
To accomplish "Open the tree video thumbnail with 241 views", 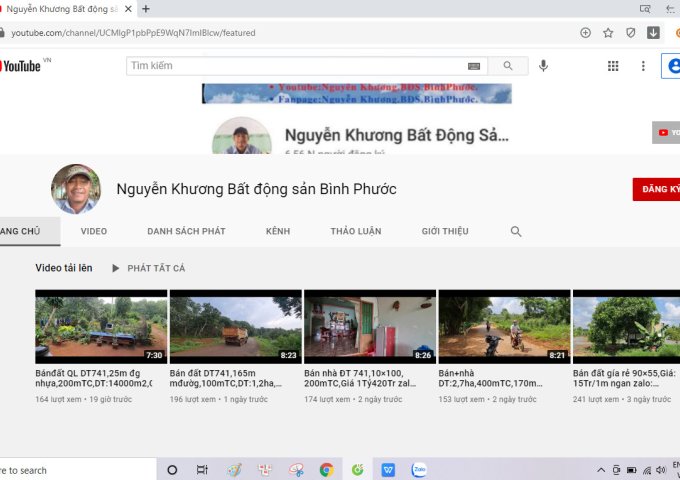I will pyautogui.click(x=626, y=327).
